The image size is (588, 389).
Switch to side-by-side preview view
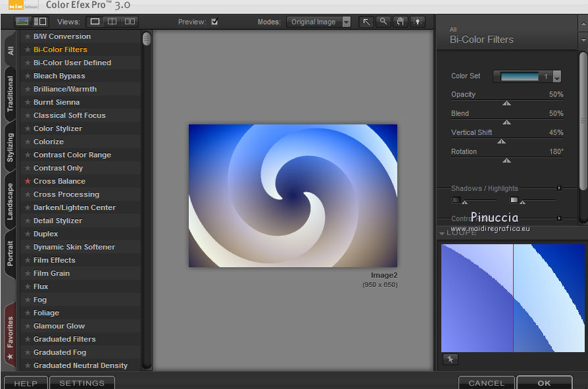(x=130, y=22)
